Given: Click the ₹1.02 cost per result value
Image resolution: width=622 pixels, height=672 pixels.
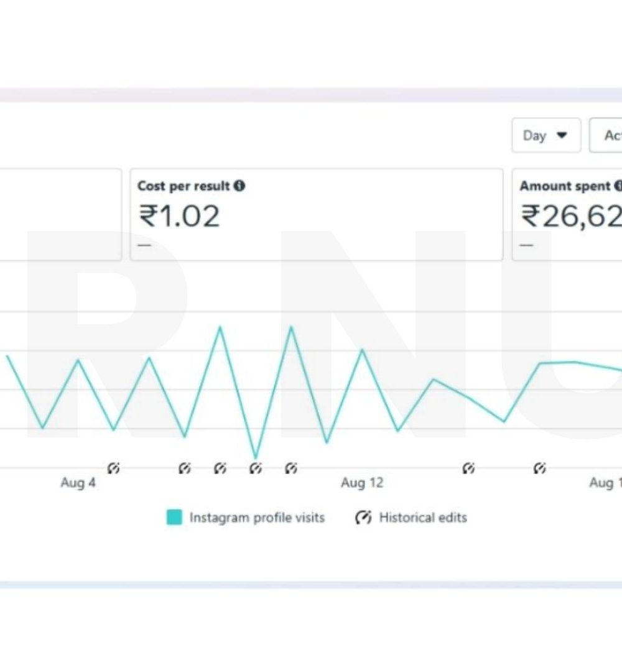Looking at the screenshot, I should coord(179,216).
